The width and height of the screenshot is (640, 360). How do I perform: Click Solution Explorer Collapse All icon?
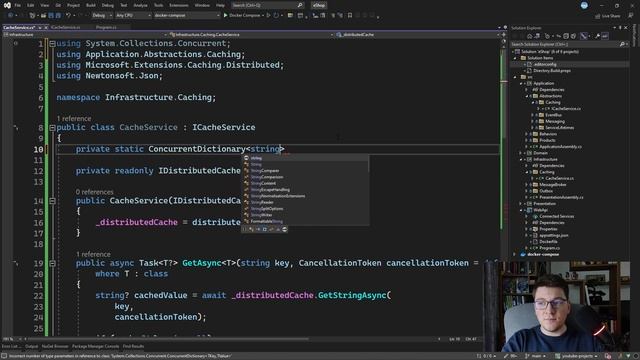click(x=566, y=36)
